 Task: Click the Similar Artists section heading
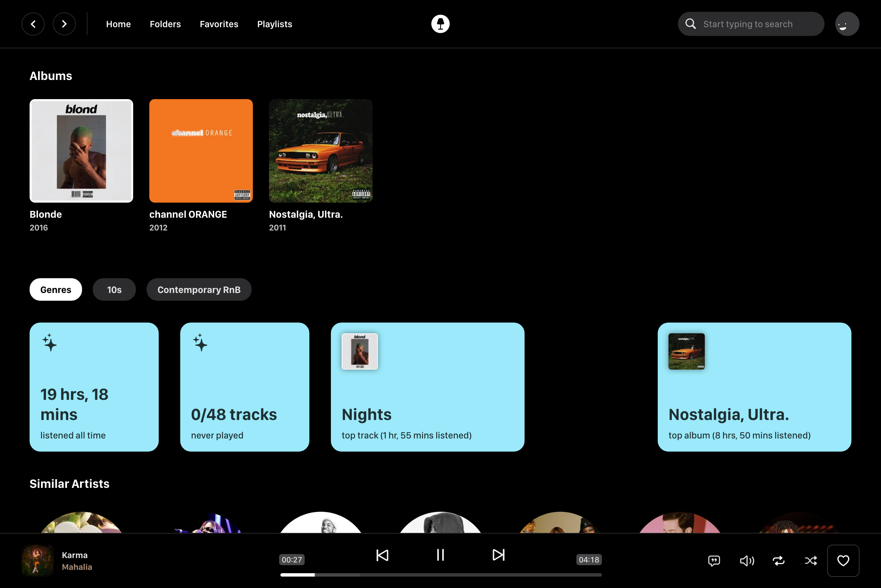point(69,484)
